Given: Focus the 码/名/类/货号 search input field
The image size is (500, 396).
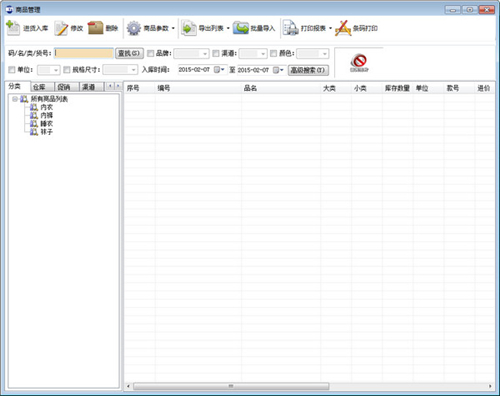Looking at the screenshot, I should pos(84,53).
